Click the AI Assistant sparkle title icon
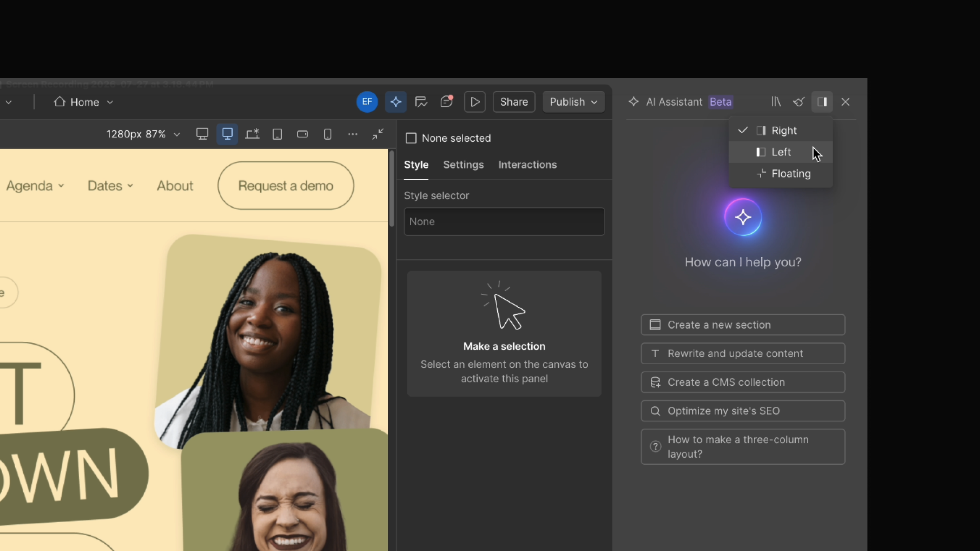 point(634,102)
